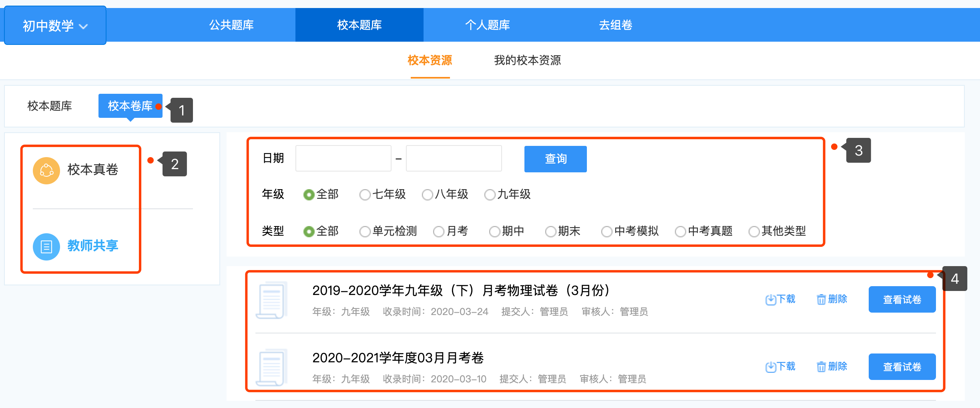The width and height of the screenshot is (980, 408).
Task: Open the end date input field
Action: (x=454, y=158)
